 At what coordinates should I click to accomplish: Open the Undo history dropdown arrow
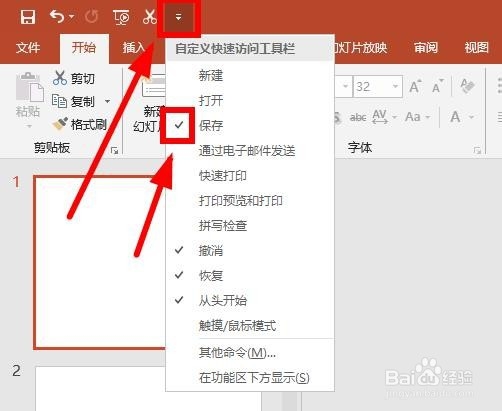(71, 17)
